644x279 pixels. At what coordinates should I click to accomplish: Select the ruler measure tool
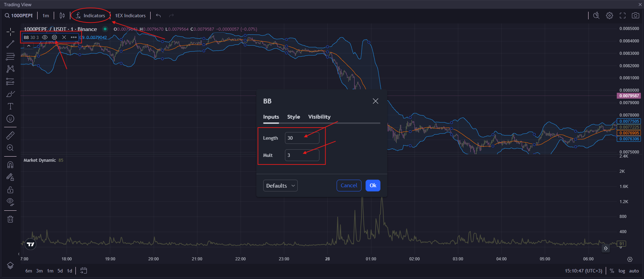[x=10, y=136]
